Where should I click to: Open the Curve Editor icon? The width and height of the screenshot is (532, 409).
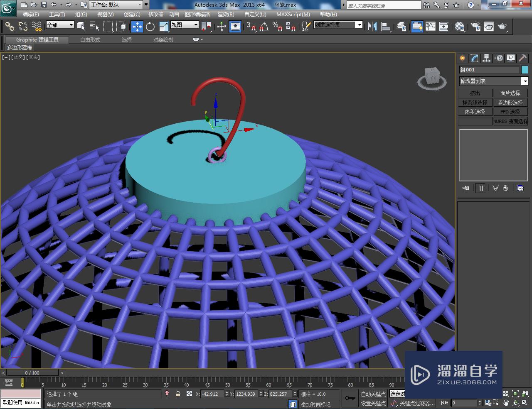pos(431,27)
